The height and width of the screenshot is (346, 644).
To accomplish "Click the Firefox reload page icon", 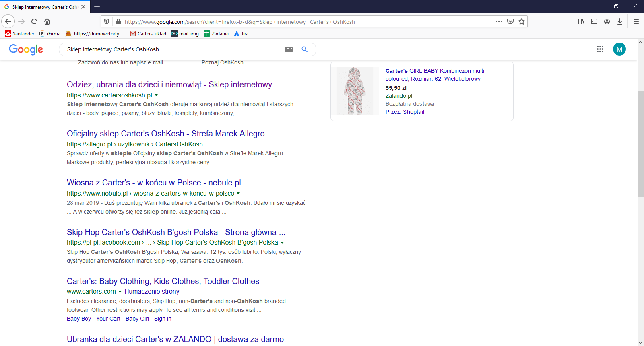I will click(34, 21).
